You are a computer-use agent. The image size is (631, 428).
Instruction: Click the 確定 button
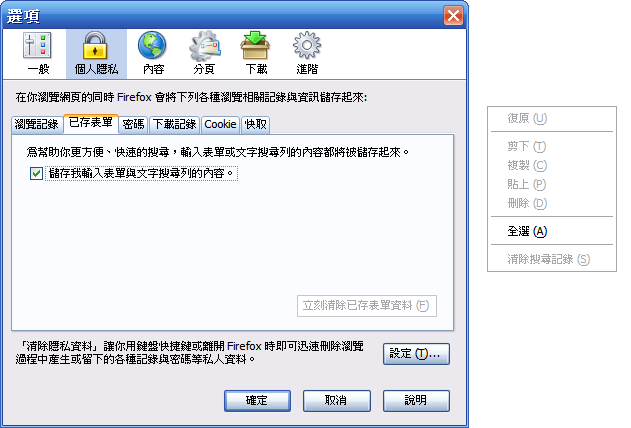[x=257, y=401]
